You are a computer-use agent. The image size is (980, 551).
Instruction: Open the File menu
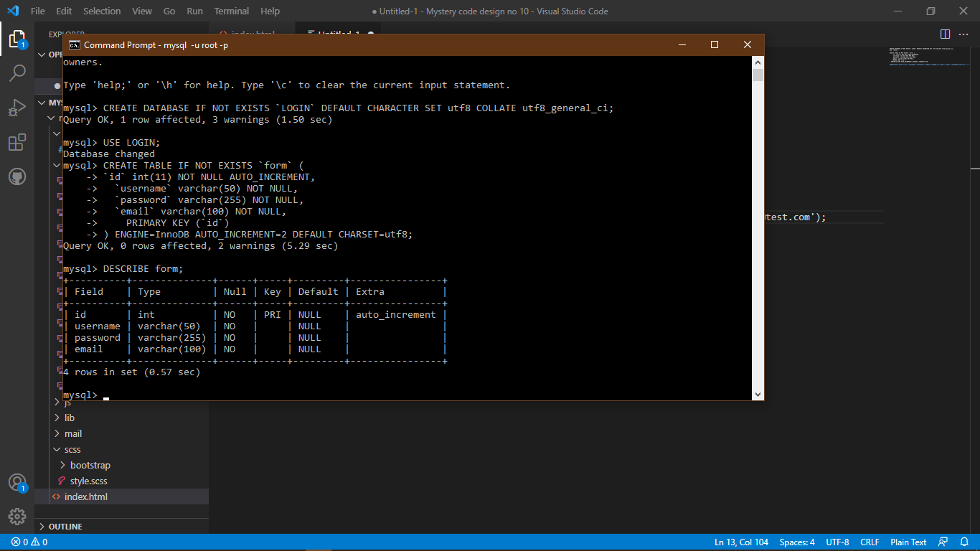tap(38, 11)
